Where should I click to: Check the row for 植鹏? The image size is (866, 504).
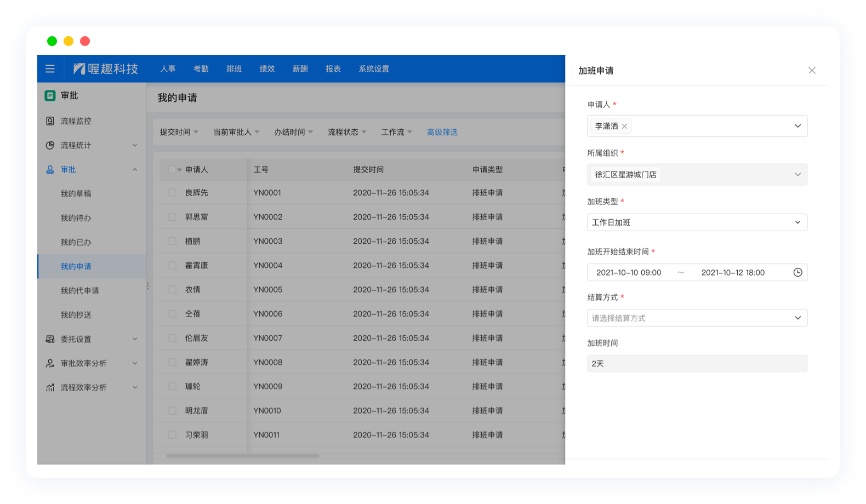(x=172, y=241)
